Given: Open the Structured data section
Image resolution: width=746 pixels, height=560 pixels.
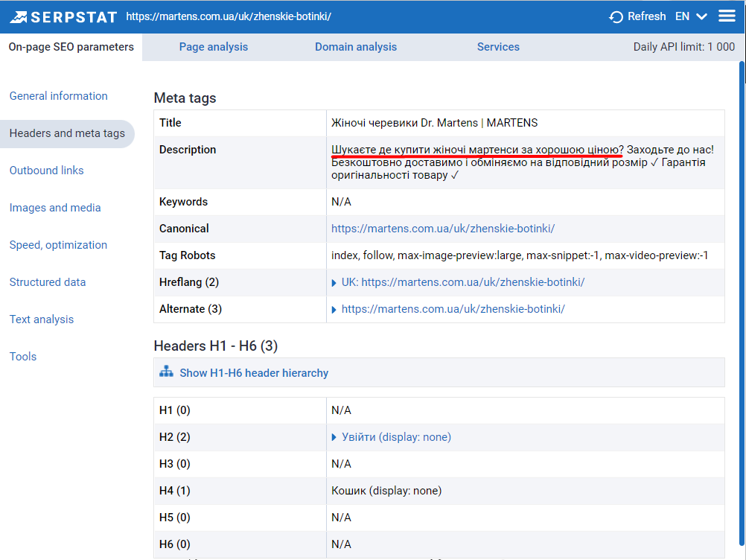Looking at the screenshot, I should [x=48, y=282].
